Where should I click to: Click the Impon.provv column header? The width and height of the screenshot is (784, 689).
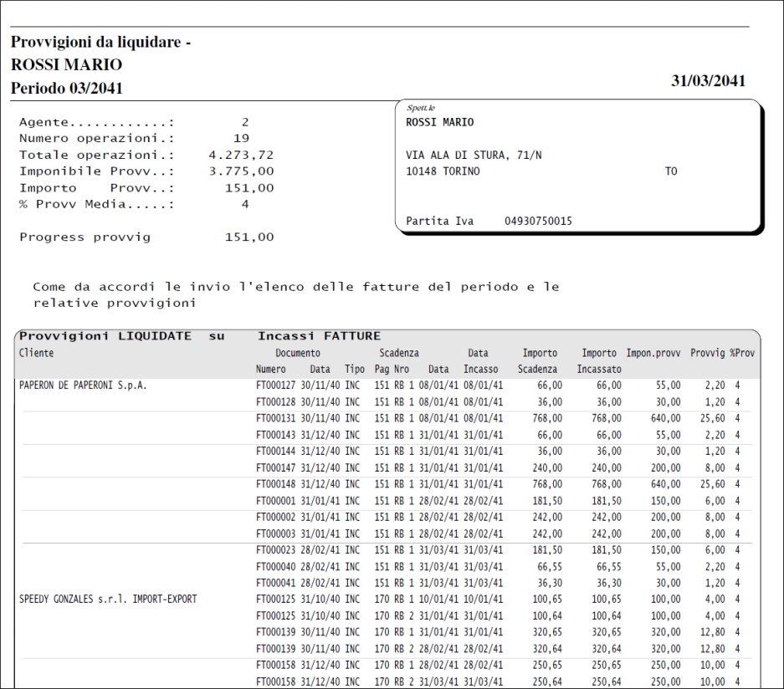pyautogui.click(x=653, y=353)
